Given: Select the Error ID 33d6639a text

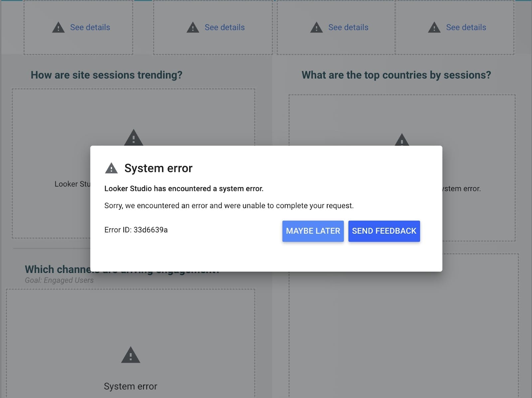Looking at the screenshot, I should tap(136, 230).
